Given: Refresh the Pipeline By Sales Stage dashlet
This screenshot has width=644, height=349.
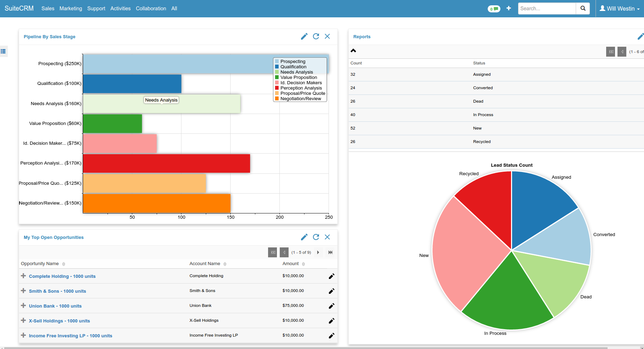Looking at the screenshot, I should 316,36.
